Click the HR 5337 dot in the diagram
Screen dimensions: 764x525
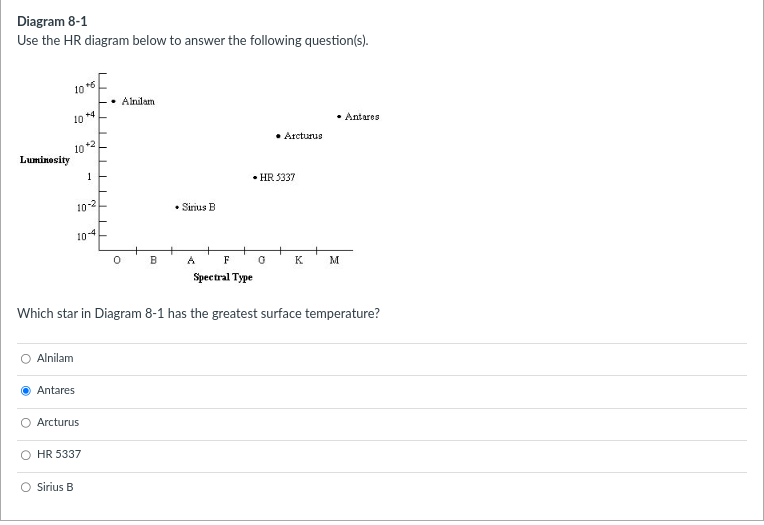click(x=255, y=178)
